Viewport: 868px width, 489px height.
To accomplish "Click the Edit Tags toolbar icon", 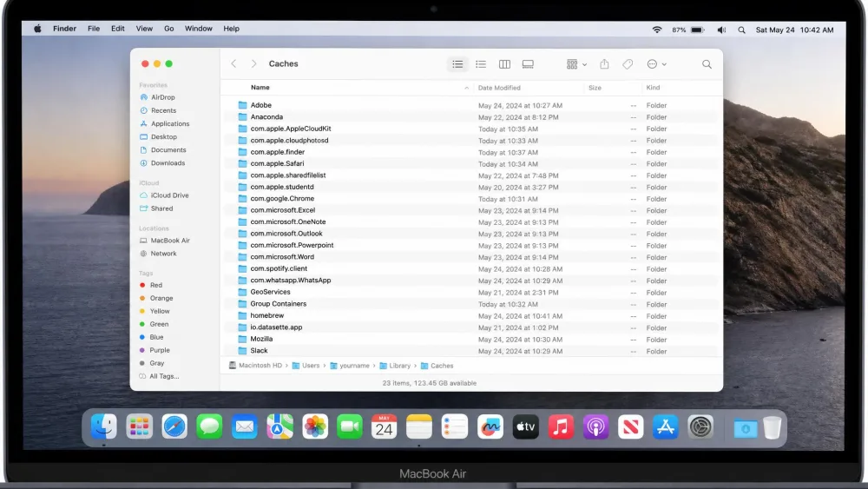I will (x=628, y=64).
